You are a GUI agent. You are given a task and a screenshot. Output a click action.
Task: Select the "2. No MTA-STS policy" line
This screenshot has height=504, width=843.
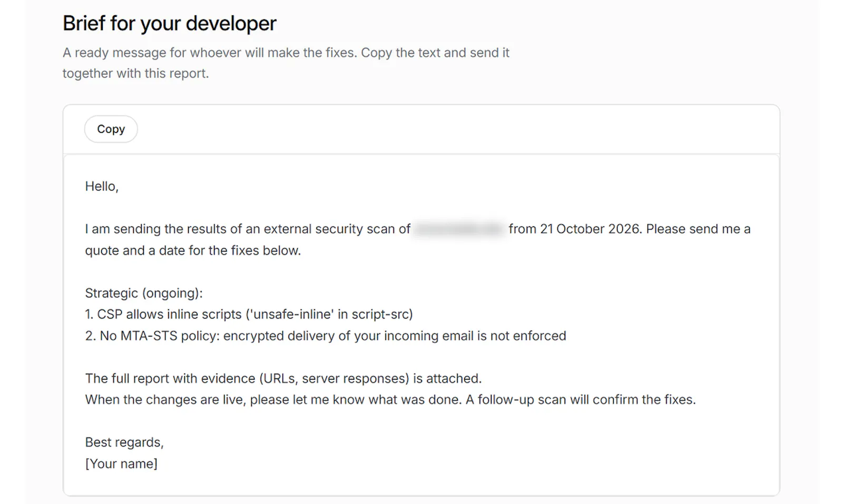(326, 336)
